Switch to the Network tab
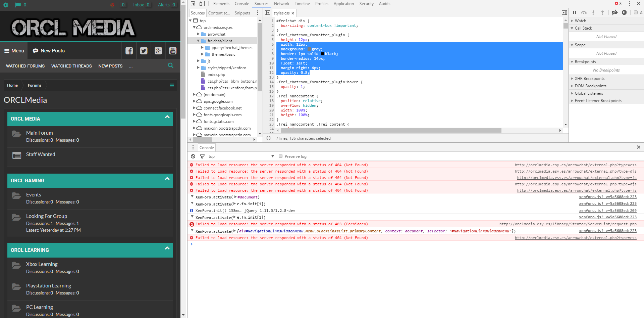Viewport: 644px width, 318px height. (281, 4)
